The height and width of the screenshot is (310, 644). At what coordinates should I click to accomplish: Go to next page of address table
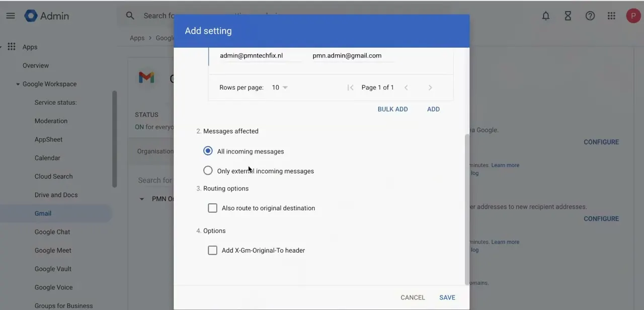coord(430,88)
